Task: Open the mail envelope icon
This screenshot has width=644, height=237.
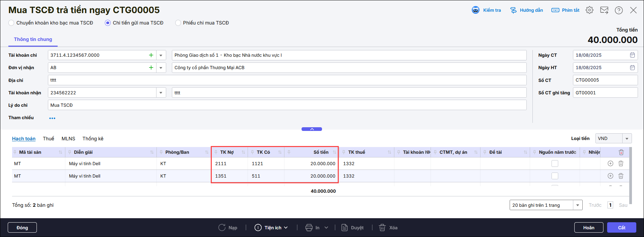Action: [x=604, y=10]
